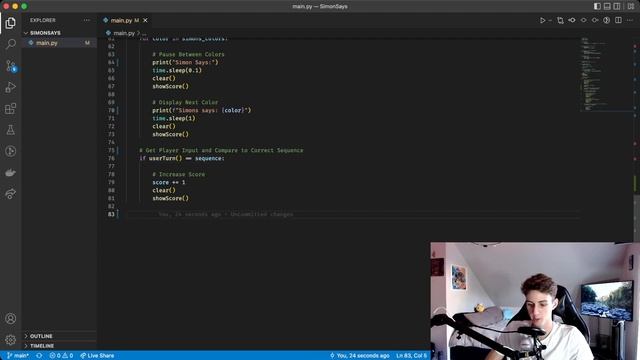
Task: Click the EXPLORER panel title
Action: [42, 20]
